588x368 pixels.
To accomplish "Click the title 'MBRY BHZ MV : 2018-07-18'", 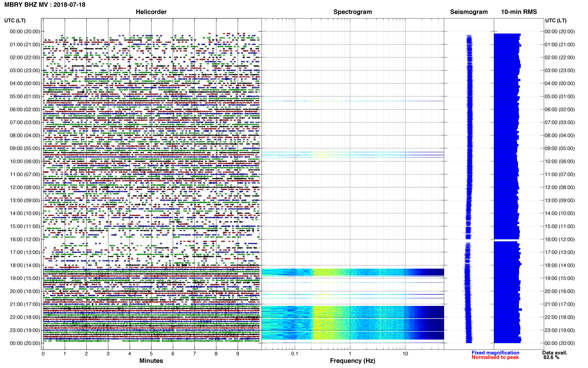I will [x=45, y=5].
